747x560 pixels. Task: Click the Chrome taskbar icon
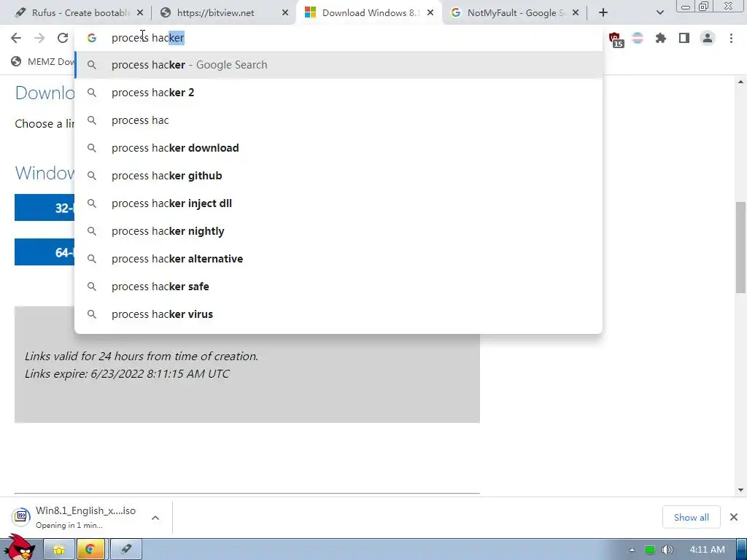90,550
